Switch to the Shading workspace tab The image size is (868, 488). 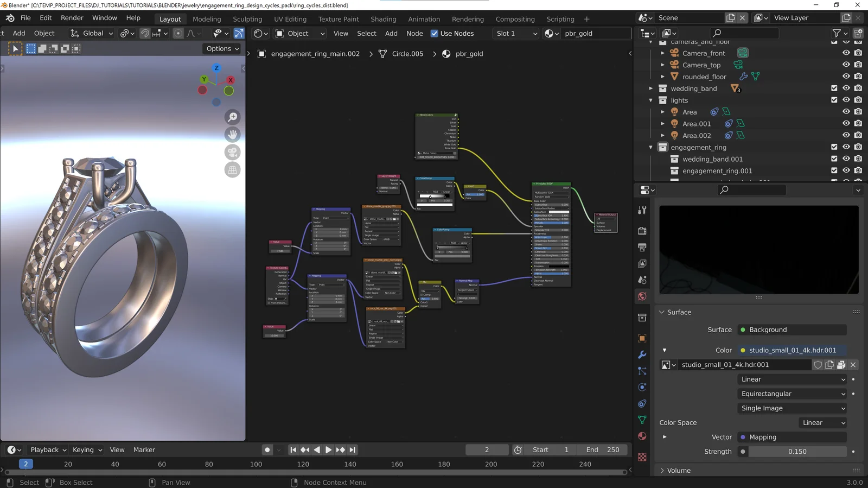[x=383, y=19]
